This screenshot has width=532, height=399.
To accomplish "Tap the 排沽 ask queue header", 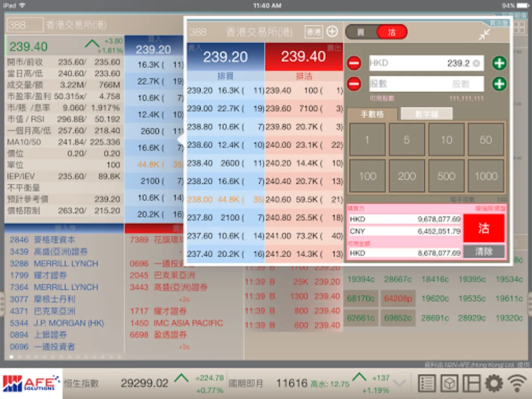I will [x=304, y=76].
